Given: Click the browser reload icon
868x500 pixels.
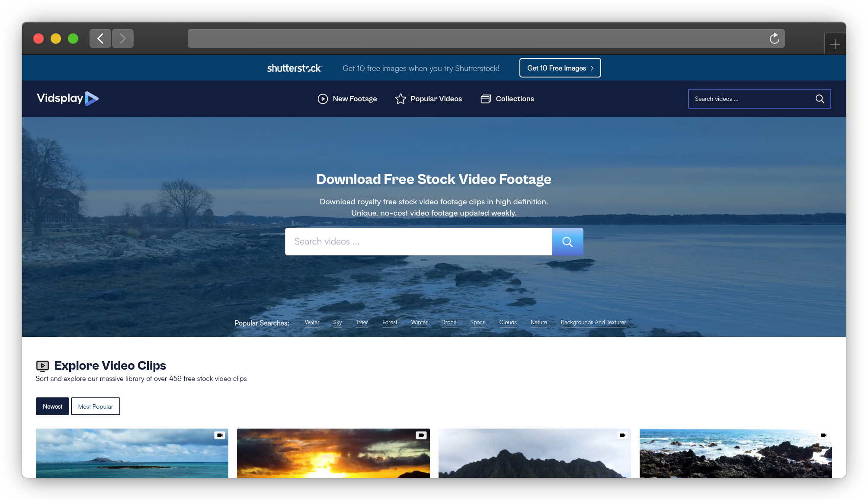Looking at the screenshot, I should 774,39.
